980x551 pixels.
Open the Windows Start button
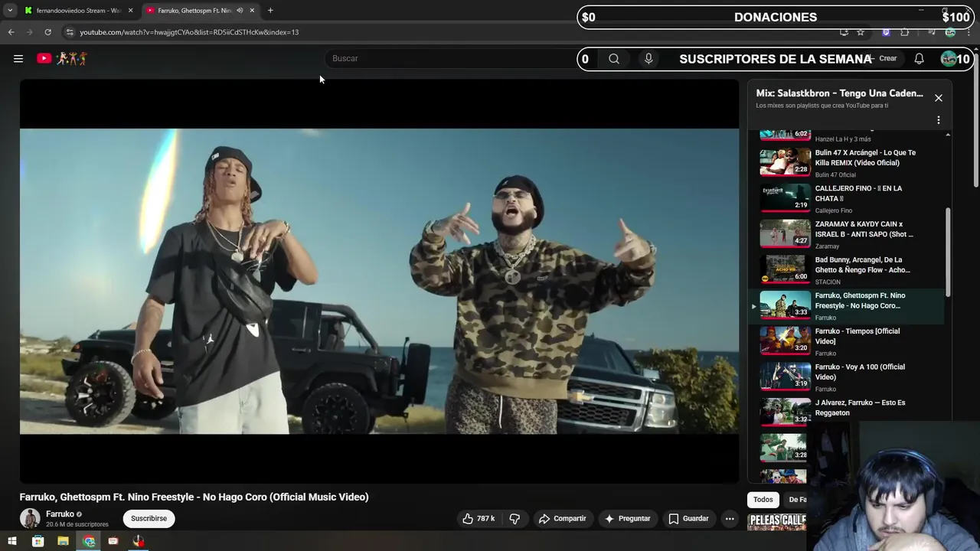(12, 541)
